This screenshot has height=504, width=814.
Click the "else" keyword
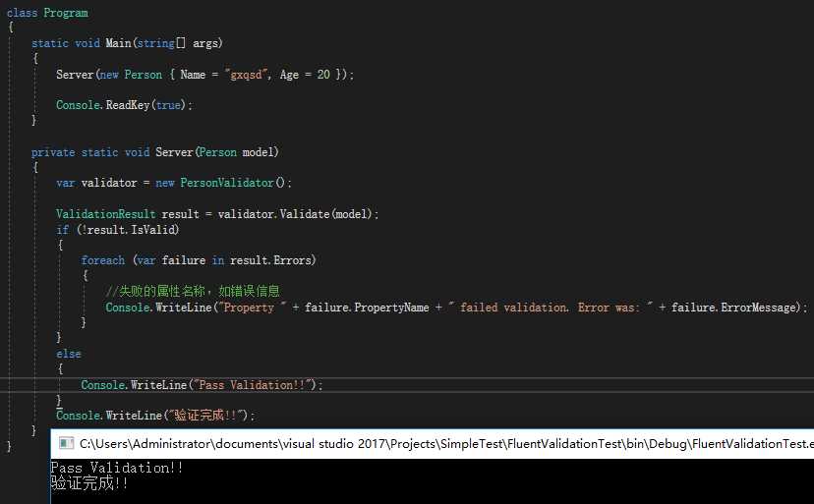(x=69, y=354)
